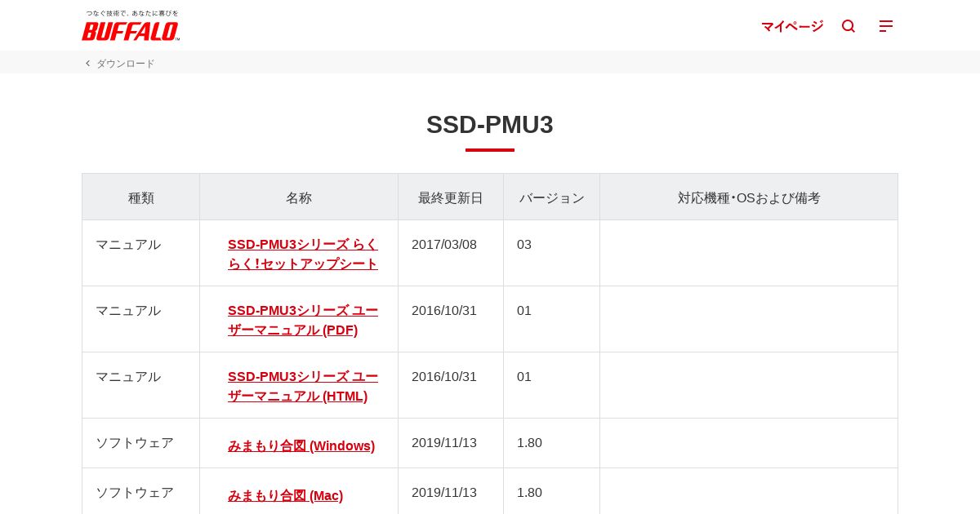This screenshot has height=514, width=980.
Task: Open マイページ link
Action: [x=791, y=26]
